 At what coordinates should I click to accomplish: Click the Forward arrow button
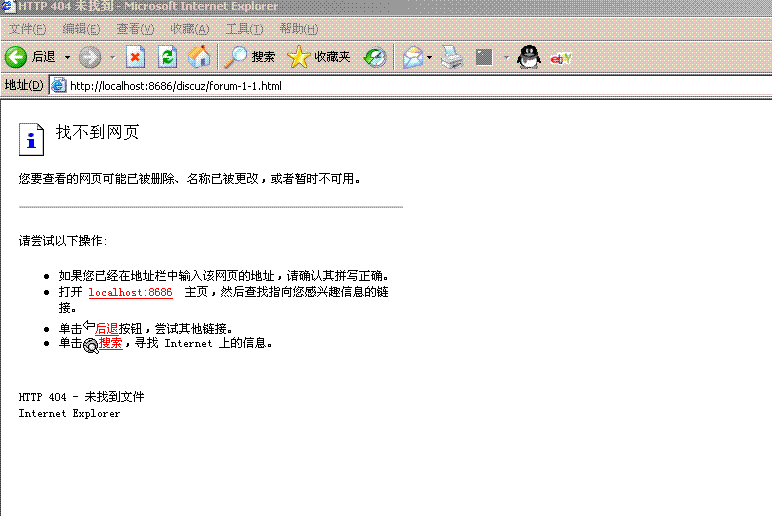tap(90, 58)
